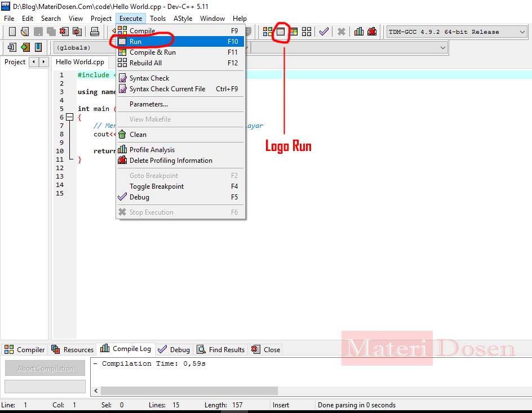Image resolution: width=532 pixels, height=413 pixels.
Task: Open the Search menu
Action: coord(51,18)
